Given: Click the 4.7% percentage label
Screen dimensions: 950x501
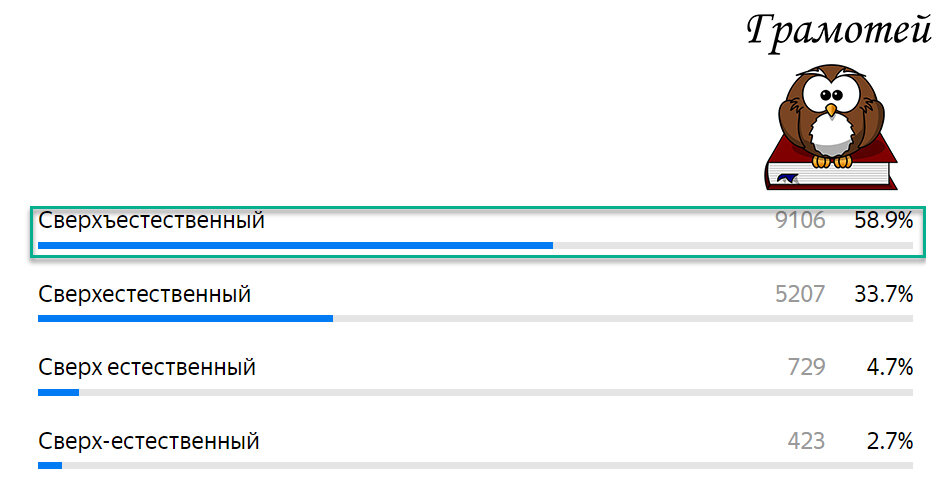Looking at the screenshot, I should 889,368.
